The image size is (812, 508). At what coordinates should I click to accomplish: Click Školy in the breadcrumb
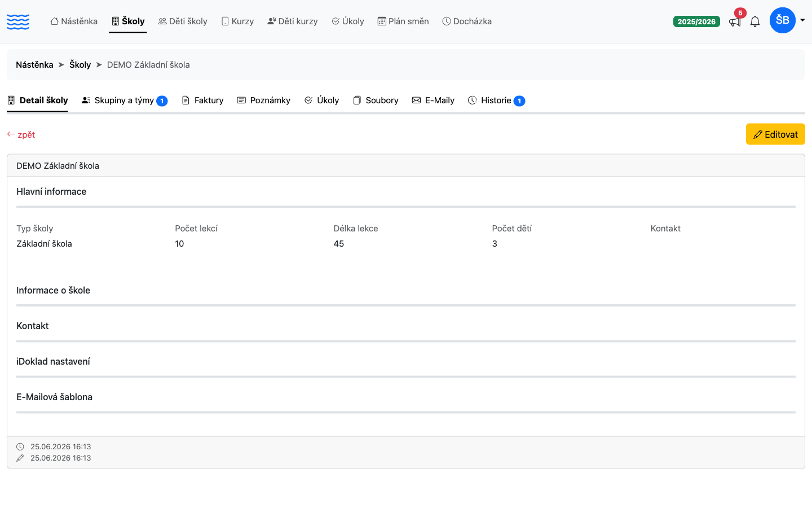click(x=80, y=65)
